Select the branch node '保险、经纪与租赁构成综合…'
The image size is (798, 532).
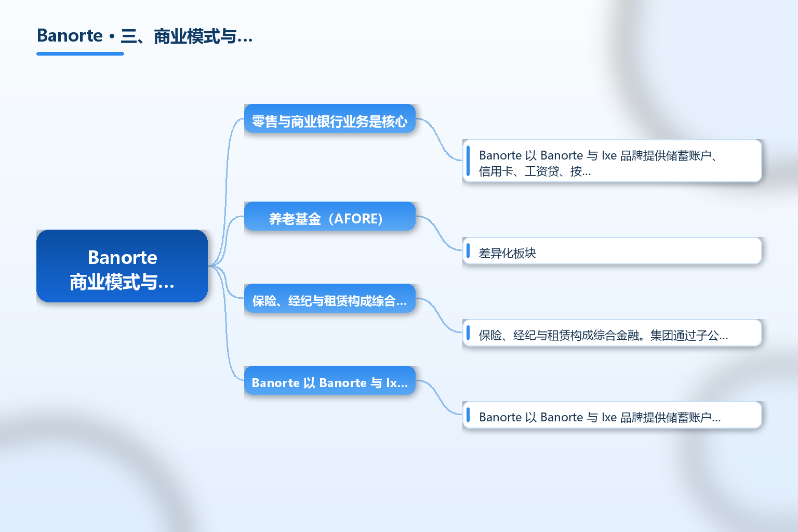[330, 298]
